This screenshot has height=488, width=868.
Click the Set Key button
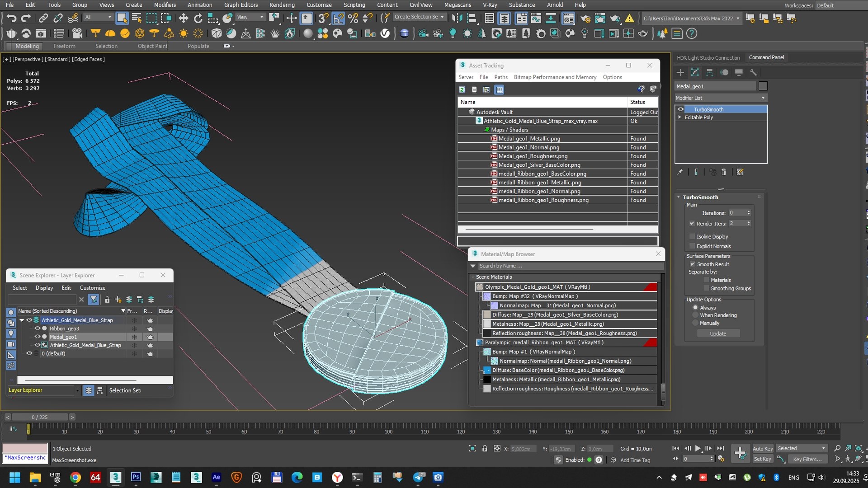[x=762, y=459]
